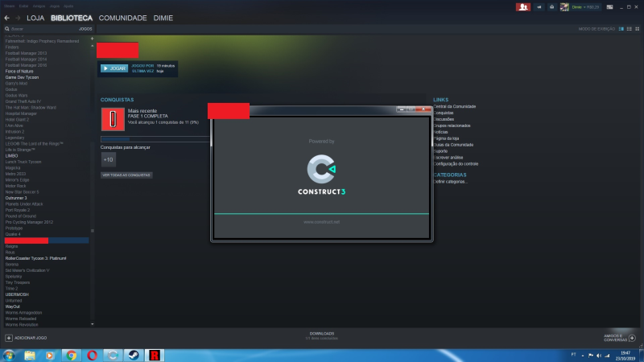Select Force of Nature in the games list
Screen dimensions: 644x362
[19, 72]
